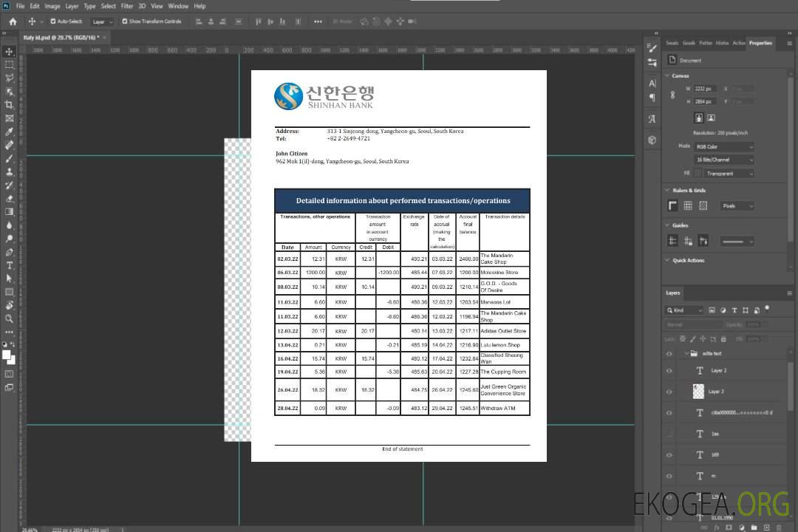Filter layers by adjustment layers icon
The image size is (798, 532).
click(x=723, y=310)
